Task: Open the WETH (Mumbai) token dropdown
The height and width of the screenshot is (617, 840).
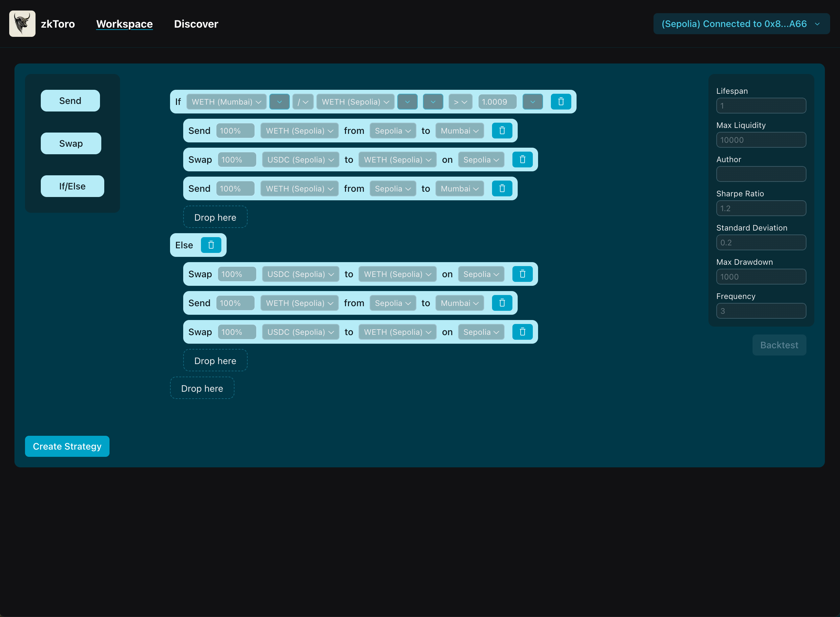Action: [226, 102]
